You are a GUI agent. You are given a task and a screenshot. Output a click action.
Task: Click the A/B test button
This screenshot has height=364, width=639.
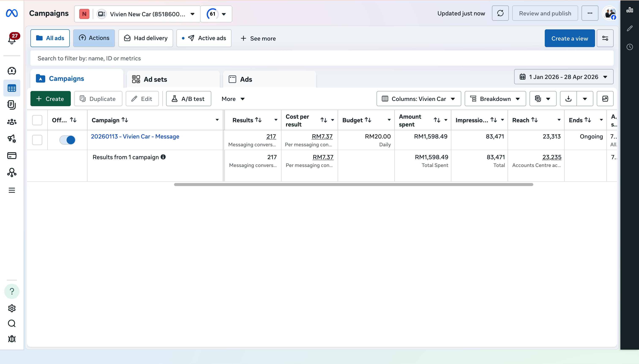click(189, 99)
